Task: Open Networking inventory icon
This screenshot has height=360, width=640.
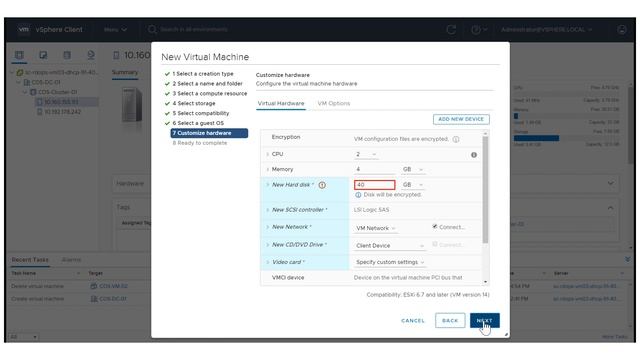Action: click(91, 55)
